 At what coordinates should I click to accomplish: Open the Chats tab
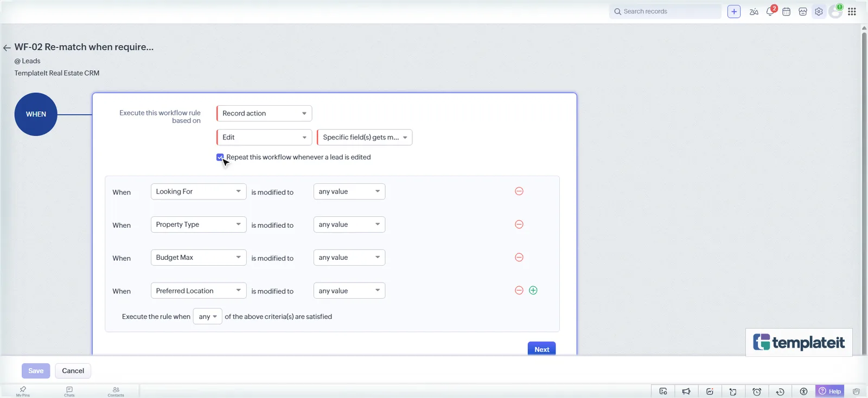point(69,391)
